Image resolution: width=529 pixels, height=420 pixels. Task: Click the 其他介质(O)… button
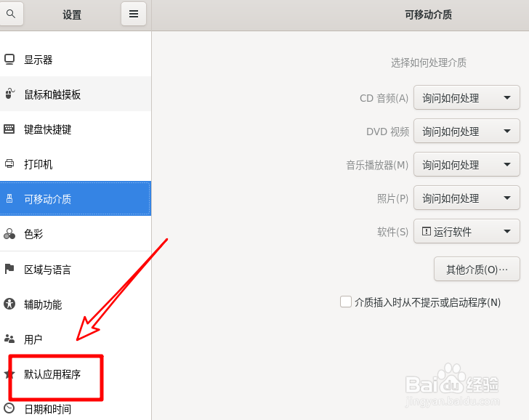[x=477, y=269]
